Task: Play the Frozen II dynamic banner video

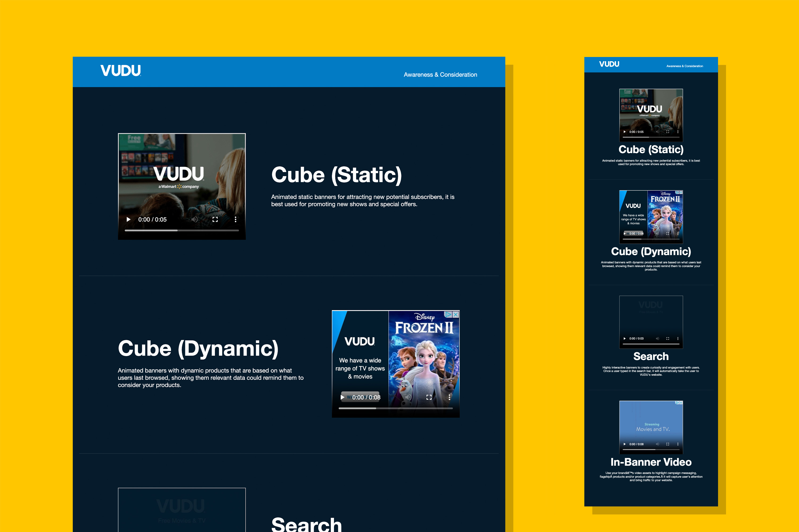Action: pos(342,397)
